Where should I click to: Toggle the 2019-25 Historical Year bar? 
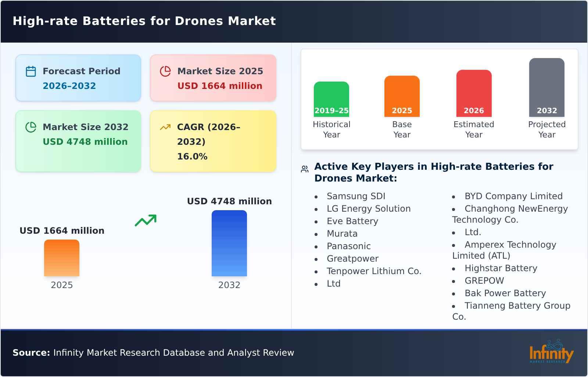point(331,97)
